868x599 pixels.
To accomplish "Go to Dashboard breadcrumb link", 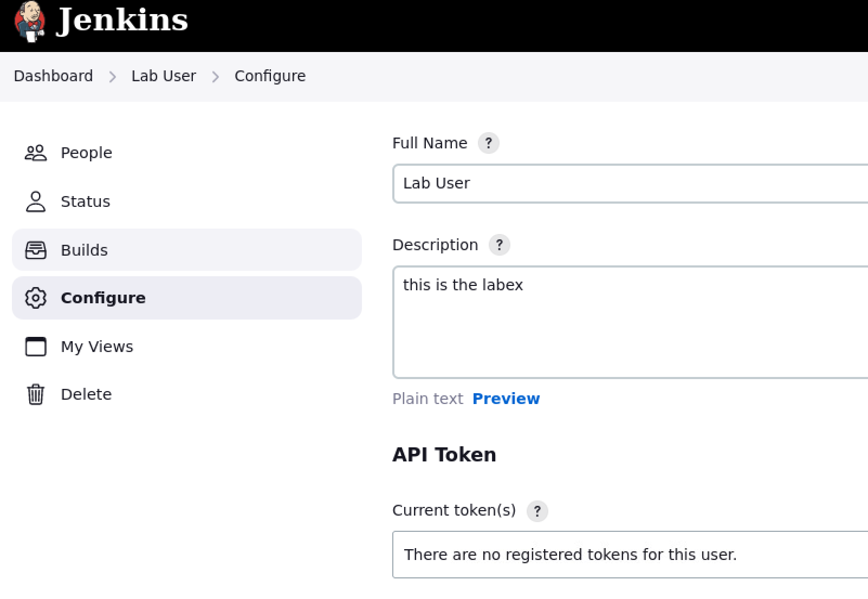I will pos(53,76).
